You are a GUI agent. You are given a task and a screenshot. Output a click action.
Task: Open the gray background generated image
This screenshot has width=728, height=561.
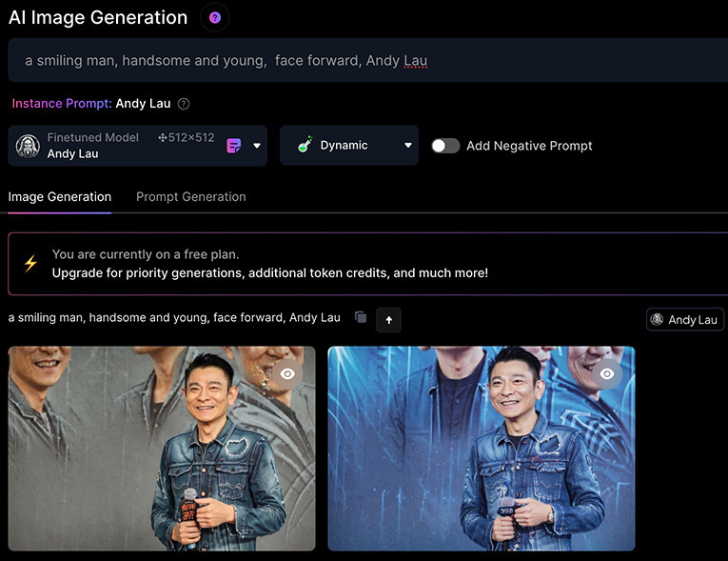point(162,449)
